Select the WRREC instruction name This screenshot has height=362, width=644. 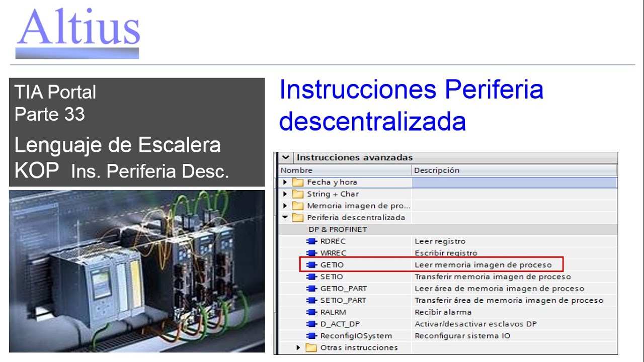coord(334,253)
